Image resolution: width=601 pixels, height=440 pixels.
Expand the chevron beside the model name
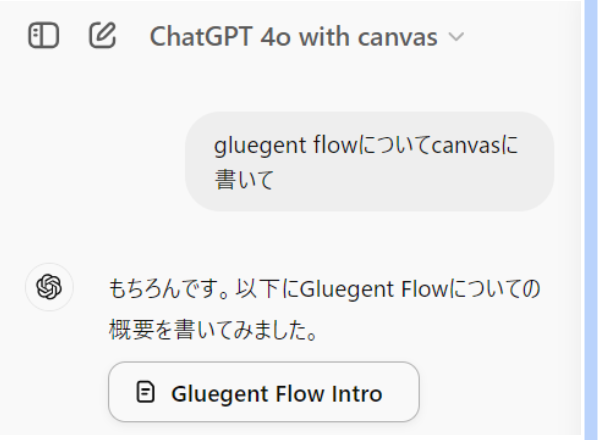click(x=456, y=37)
